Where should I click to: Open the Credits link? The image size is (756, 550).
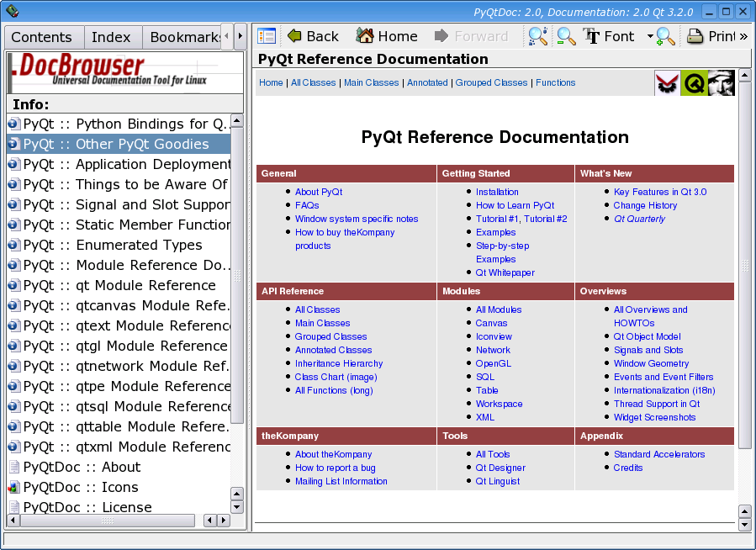tap(627, 468)
